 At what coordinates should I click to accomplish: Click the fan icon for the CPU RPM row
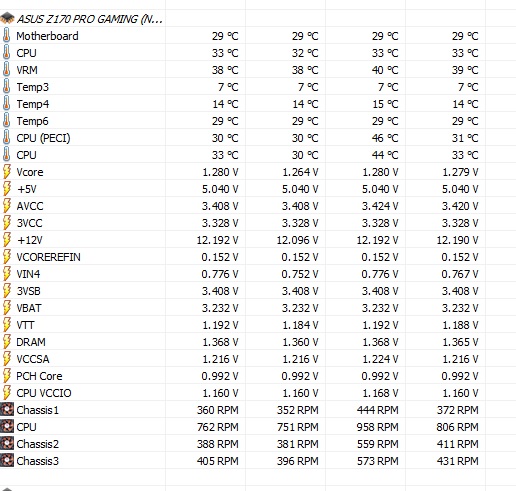coord(7,426)
